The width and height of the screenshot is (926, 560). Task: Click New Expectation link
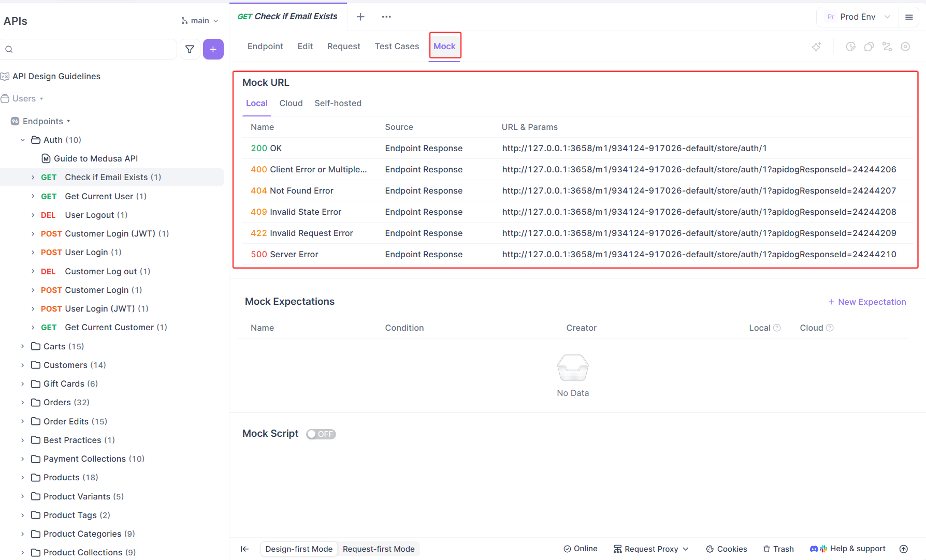click(866, 302)
